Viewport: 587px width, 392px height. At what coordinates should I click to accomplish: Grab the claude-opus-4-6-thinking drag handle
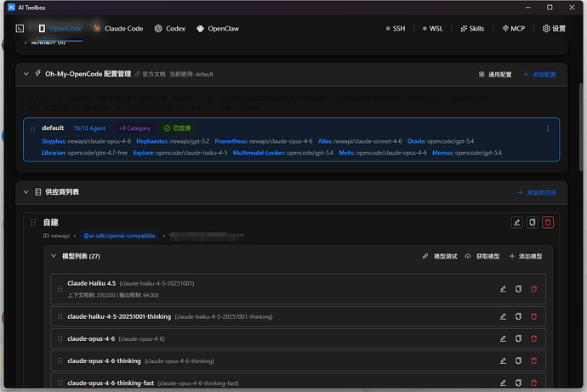[x=60, y=361]
